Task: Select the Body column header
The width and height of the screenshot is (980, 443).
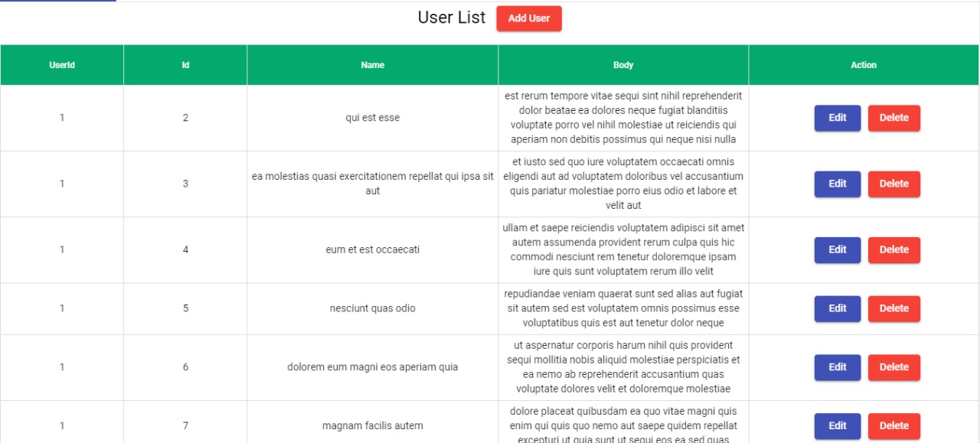Action: coord(622,65)
